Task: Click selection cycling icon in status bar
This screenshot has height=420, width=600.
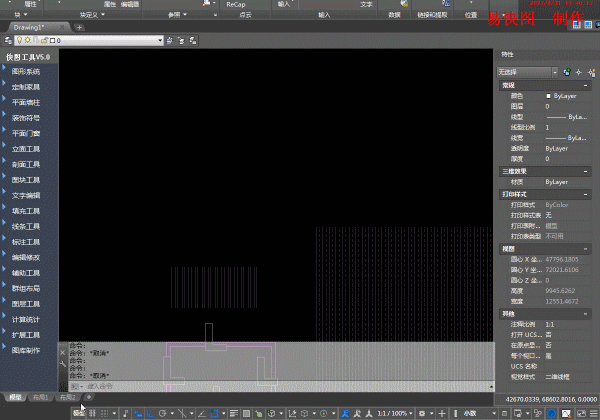Action: coord(259,413)
